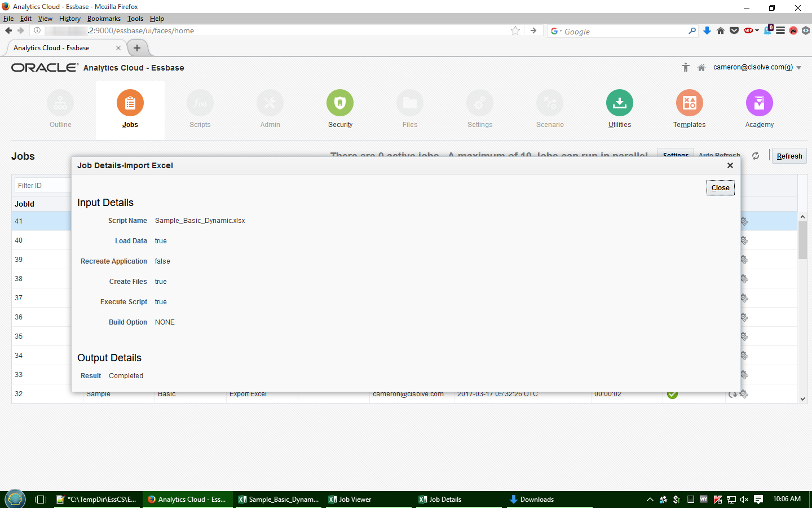Go back with Firefox back arrow
Viewport: 812px width, 508px height.
8,30
